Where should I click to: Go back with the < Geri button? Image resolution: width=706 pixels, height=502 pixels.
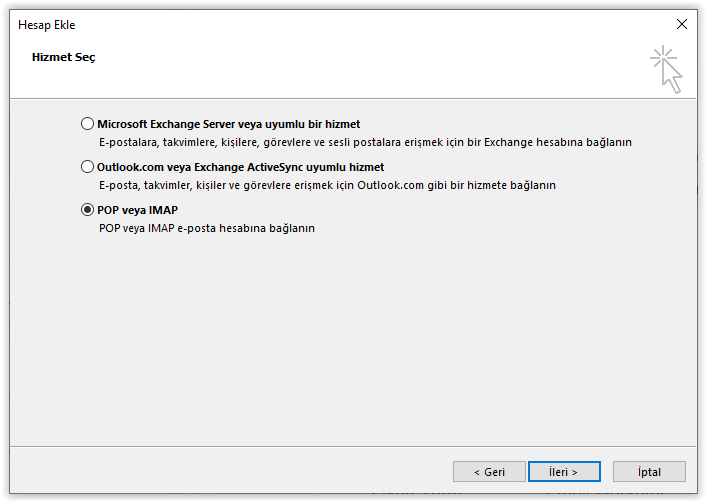489,472
